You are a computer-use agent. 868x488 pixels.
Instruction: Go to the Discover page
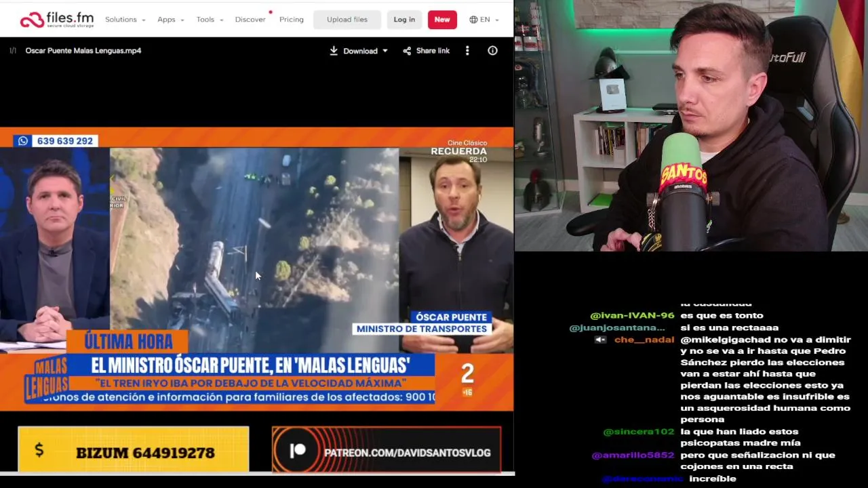pyautogui.click(x=250, y=20)
